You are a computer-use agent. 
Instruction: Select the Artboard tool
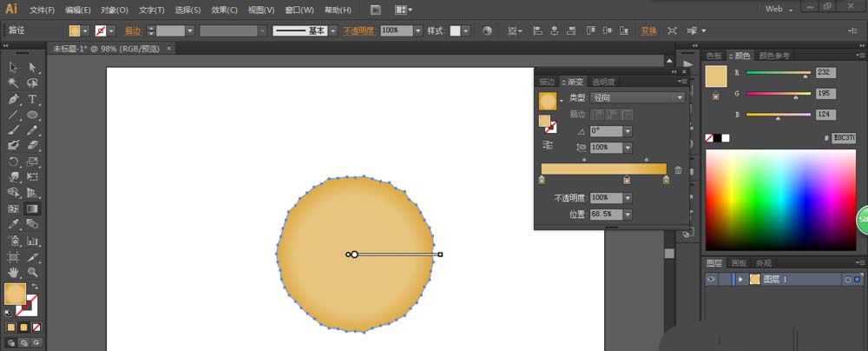click(x=14, y=257)
